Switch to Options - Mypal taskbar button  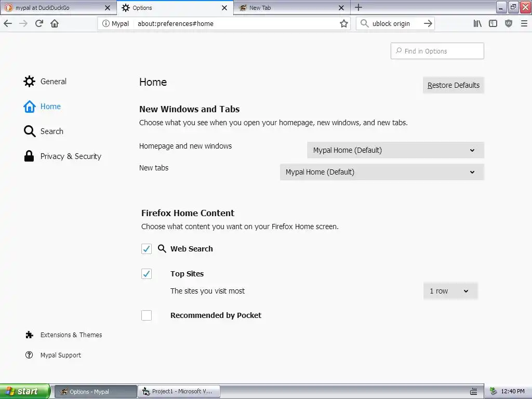pos(96,392)
